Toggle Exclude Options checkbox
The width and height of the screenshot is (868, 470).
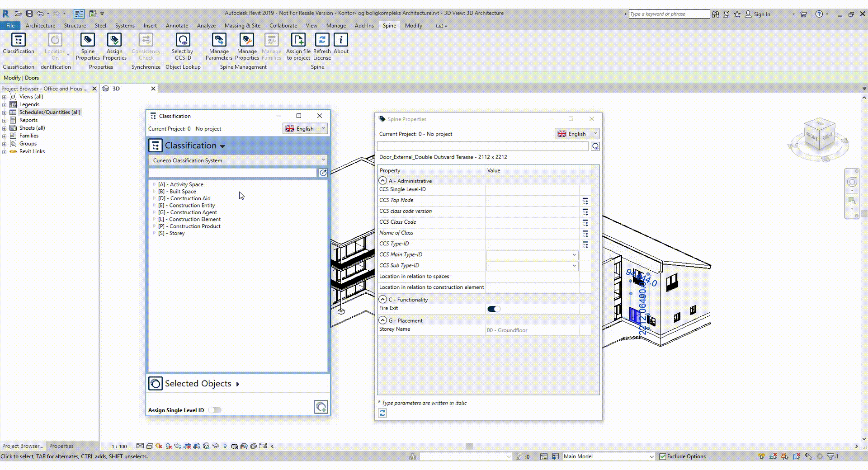point(663,456)
